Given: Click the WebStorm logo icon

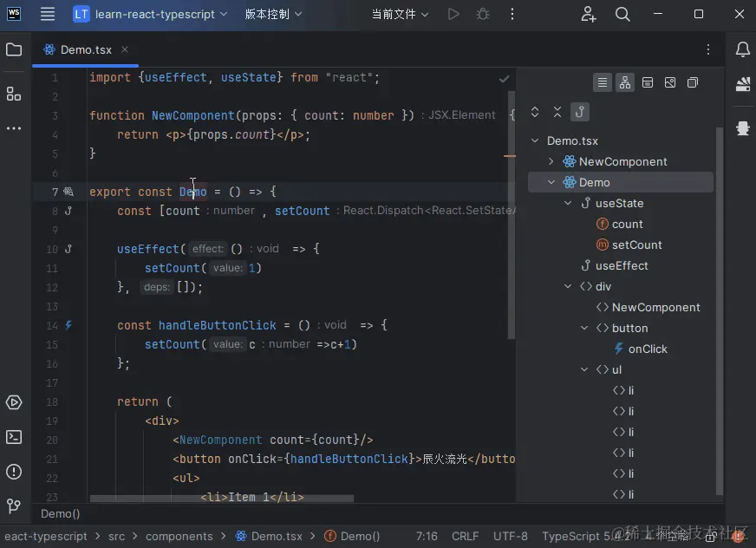Looking at the screenshot, I should tap(14, 14).
